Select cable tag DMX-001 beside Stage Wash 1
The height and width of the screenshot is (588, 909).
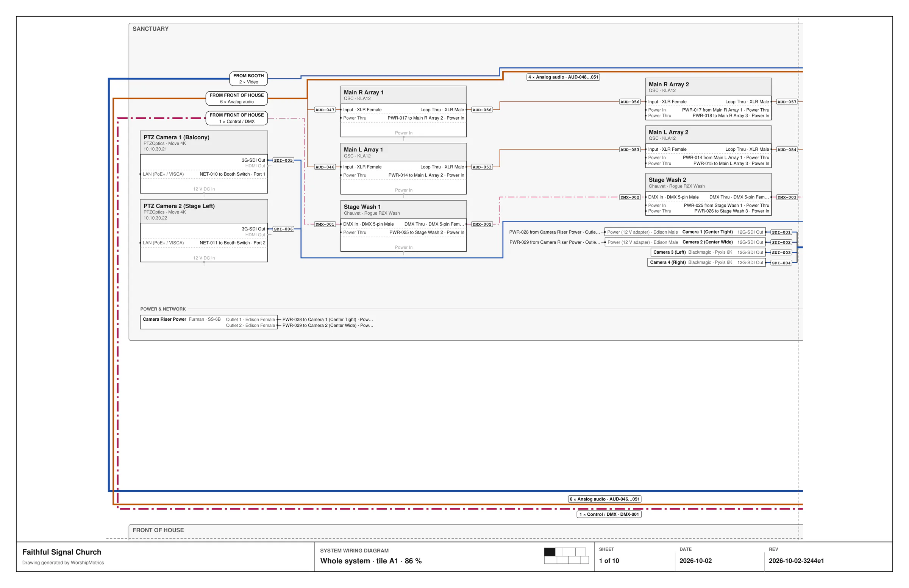pyautogui.click(x=325, y=225)
